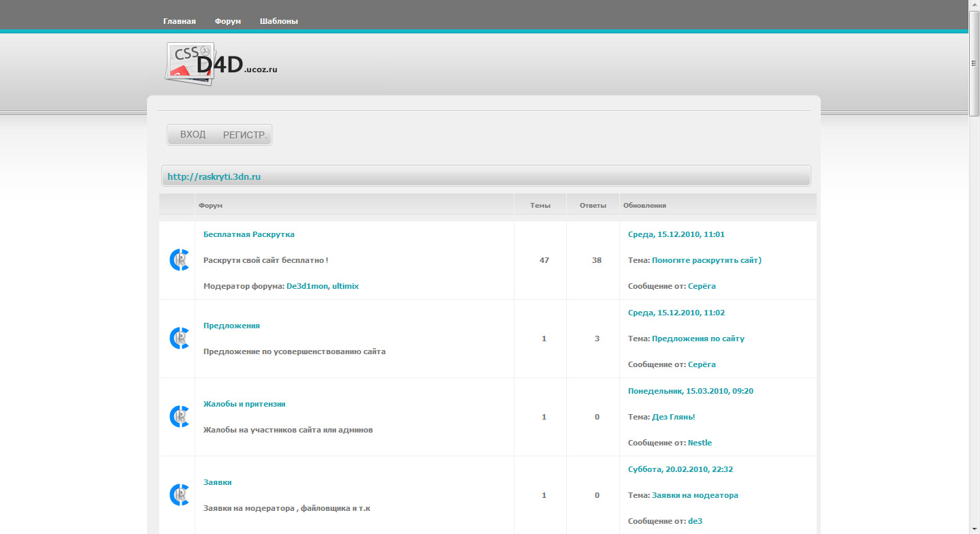
Task: Open the Жалобы и притензии forum
Action: coord(244,404)
